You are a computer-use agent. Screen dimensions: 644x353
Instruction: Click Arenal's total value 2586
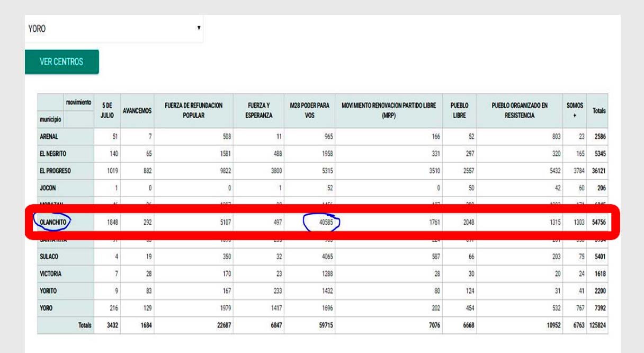click(x=600, y=136)
